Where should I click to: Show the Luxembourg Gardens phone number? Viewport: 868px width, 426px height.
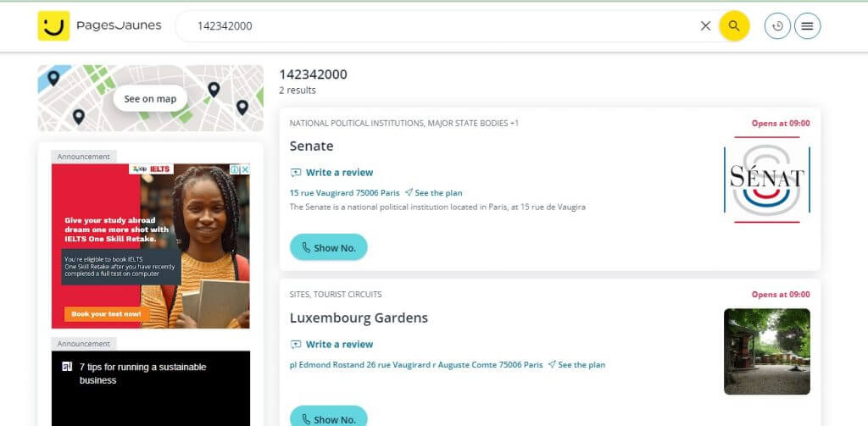click(x=328, y=418)
